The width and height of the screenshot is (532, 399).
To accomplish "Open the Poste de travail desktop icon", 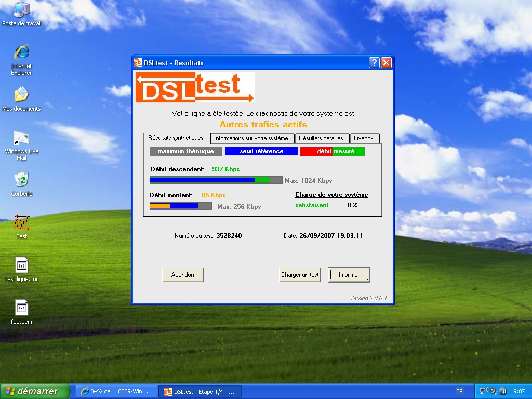I will point(21,10).
